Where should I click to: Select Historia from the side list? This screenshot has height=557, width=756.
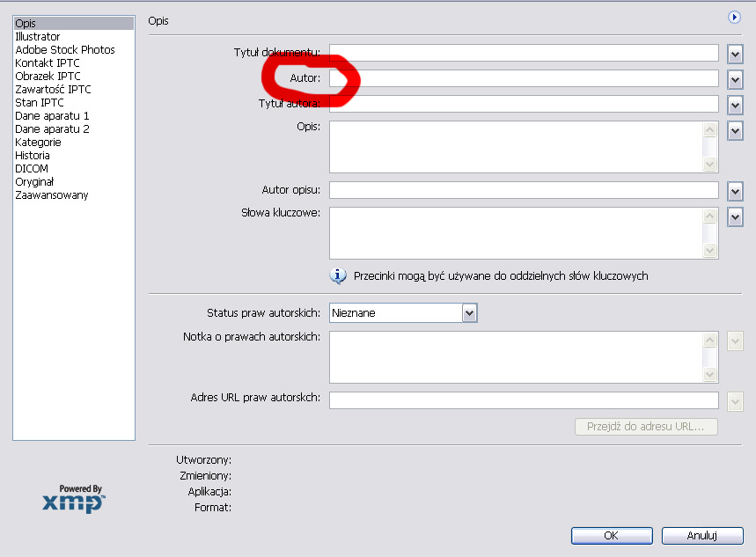pyautogui.click(x=33, y=156)
